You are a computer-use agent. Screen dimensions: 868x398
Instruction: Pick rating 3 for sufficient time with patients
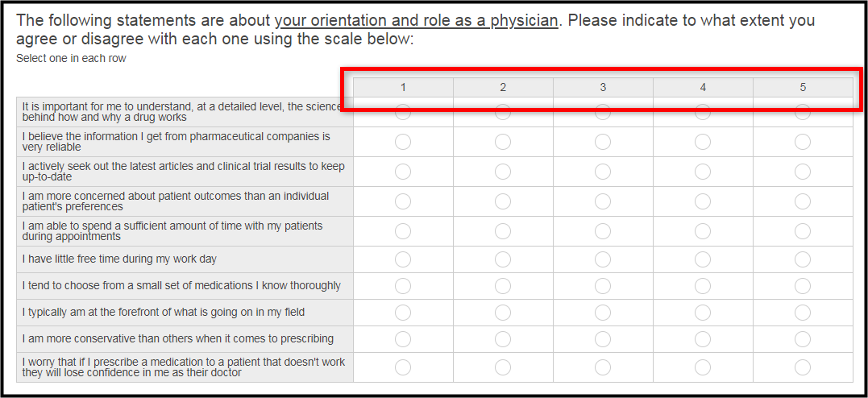tap(603, 231)
